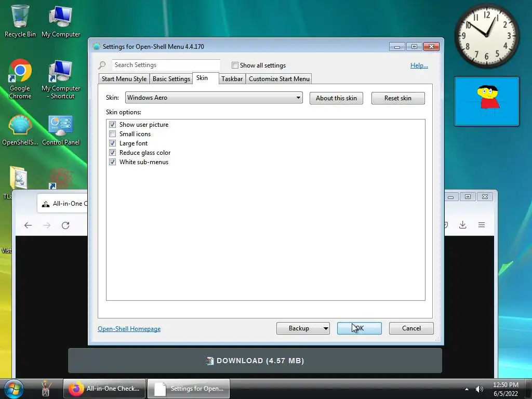Screen dimensions: 532x399
Task: Confirm settings with OK button
Action: coord(360,328)
